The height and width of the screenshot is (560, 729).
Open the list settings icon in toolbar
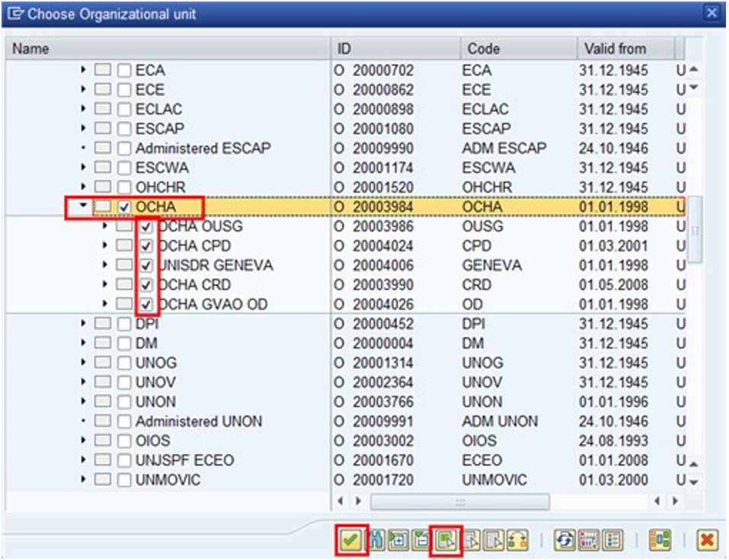[612, 540]
